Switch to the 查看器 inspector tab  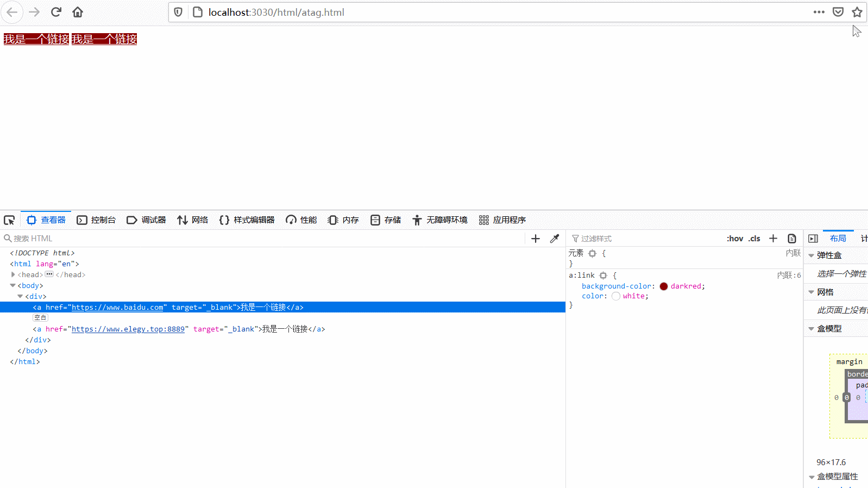coord(46,220)
